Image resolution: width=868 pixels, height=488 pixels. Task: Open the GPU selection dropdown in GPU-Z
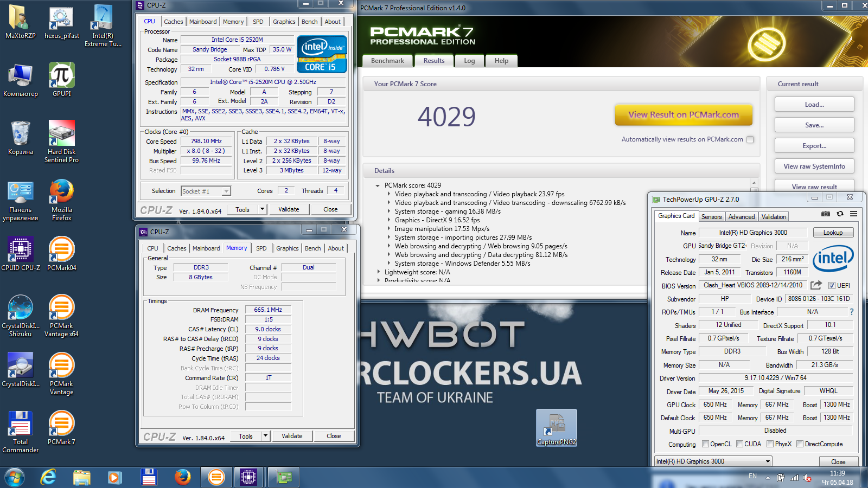713,461
